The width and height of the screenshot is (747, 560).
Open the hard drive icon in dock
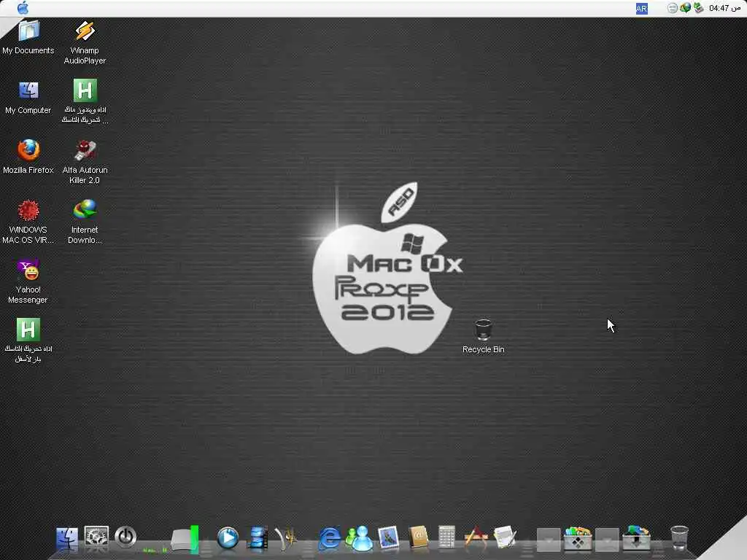pos(185,540)
